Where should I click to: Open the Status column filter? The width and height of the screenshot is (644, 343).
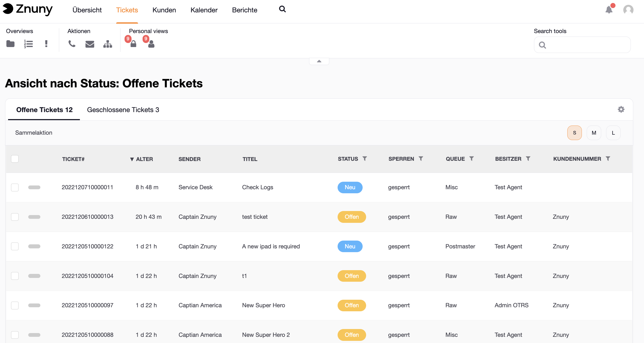tap(365, 159)
